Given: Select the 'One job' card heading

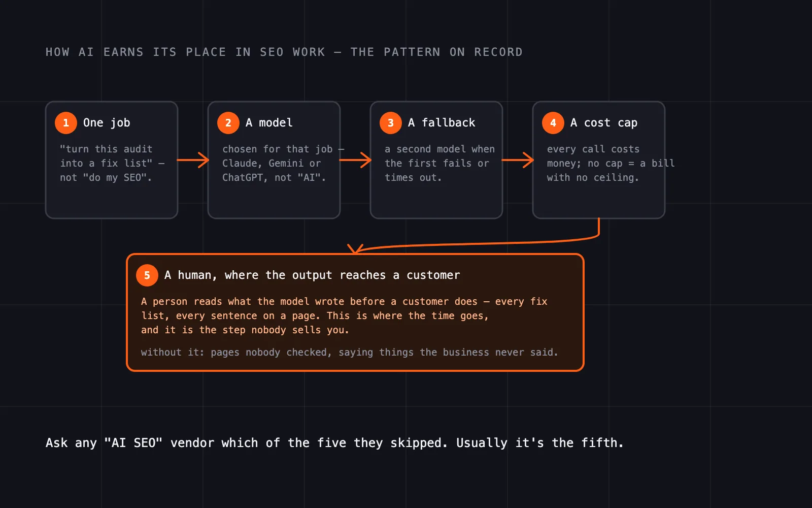Looking at the screenshot, I should point(107,123).
